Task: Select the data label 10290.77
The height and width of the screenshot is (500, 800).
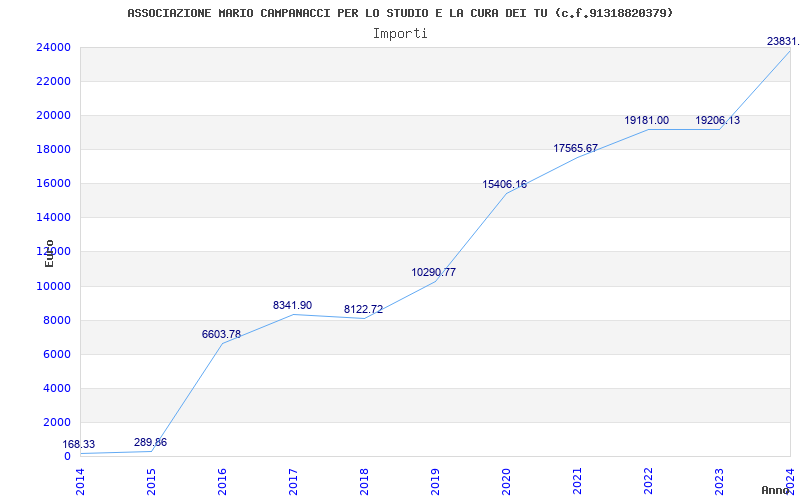Action: (x=434, y=272)
